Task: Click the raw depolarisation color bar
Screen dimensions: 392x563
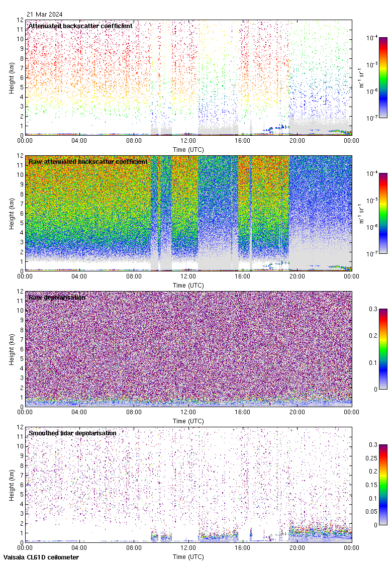Action: coord(383,349)
